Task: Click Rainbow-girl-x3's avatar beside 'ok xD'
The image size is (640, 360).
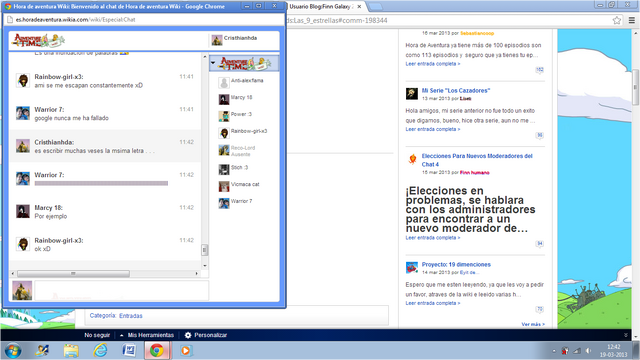Action: [x=23, y=244]
